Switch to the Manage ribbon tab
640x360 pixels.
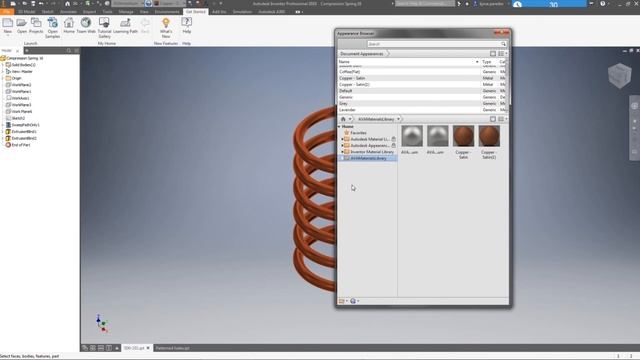coord(126,12)
